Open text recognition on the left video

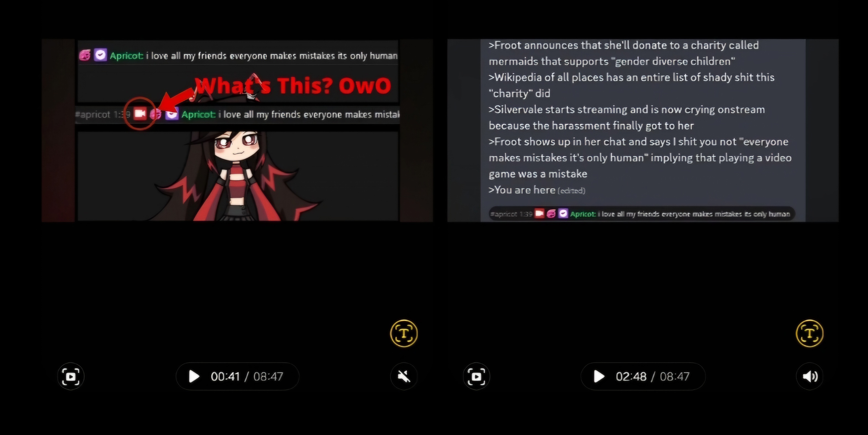(404, 333)
